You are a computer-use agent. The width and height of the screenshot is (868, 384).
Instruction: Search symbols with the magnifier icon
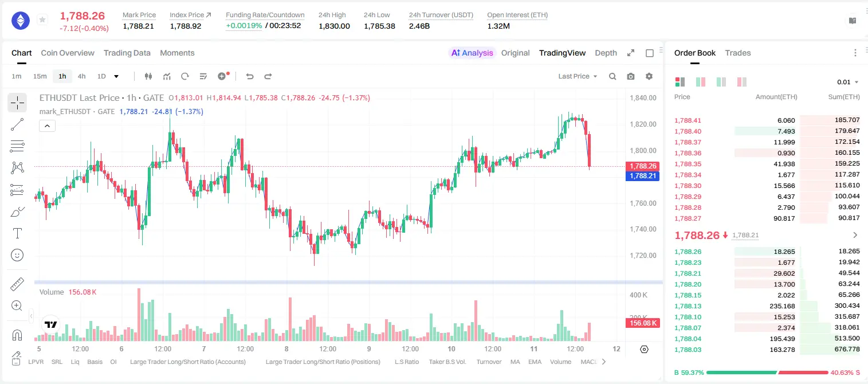coord(612,76)
